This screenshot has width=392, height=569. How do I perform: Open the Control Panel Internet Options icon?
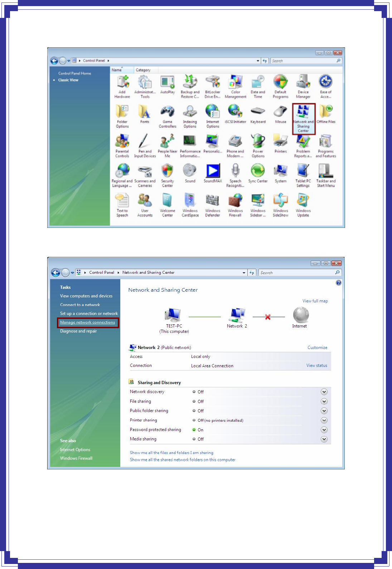tap(212, 116)
